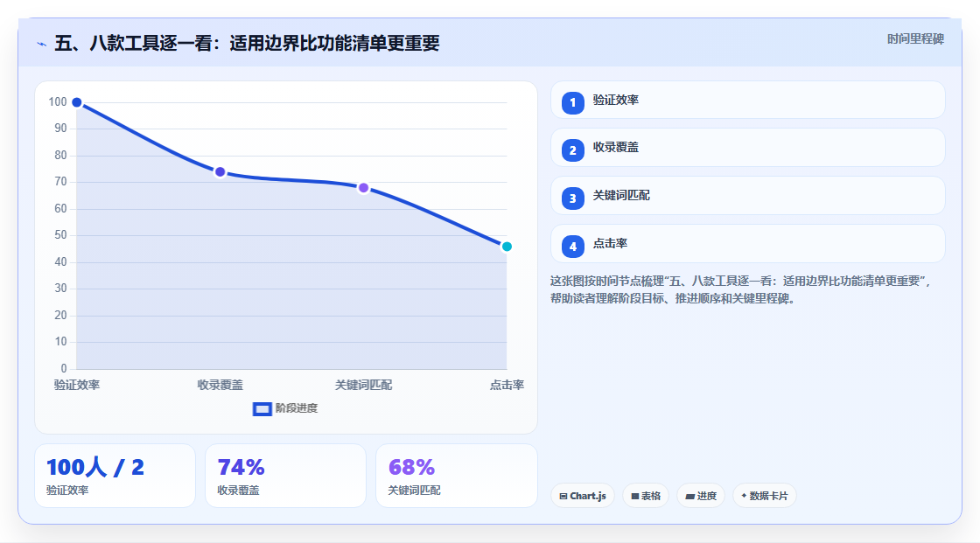Click the 收录覆盖 data point on the line
Screen dimensions: 980x543
(220, 172)
